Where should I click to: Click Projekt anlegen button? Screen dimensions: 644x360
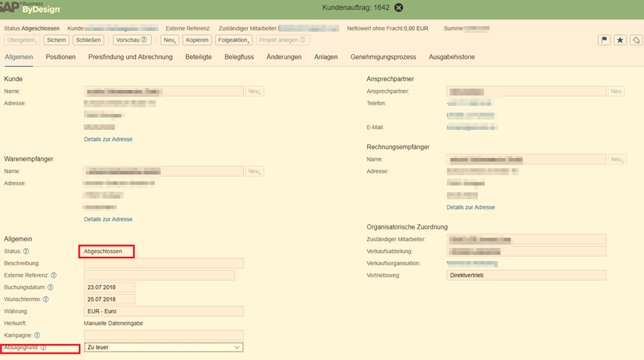point(283,40)
